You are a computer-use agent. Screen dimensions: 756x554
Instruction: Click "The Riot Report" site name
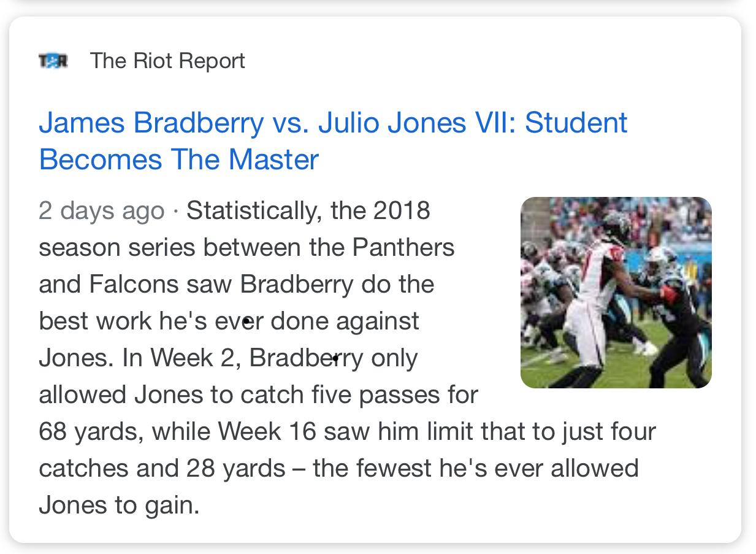(167, 61)
